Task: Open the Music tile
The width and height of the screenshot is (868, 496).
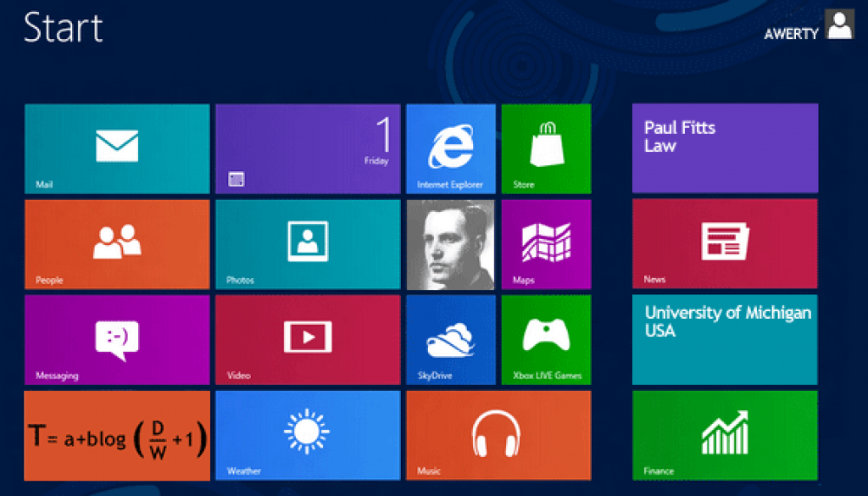Action: pyautogui.click(x=498, y=436)
